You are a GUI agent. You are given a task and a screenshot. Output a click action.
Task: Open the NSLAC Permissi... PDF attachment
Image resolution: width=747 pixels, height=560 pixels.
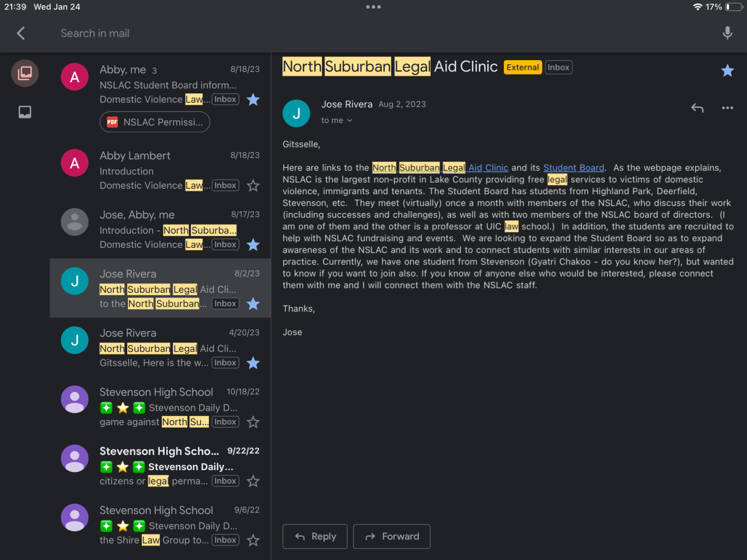click(155, 122)
